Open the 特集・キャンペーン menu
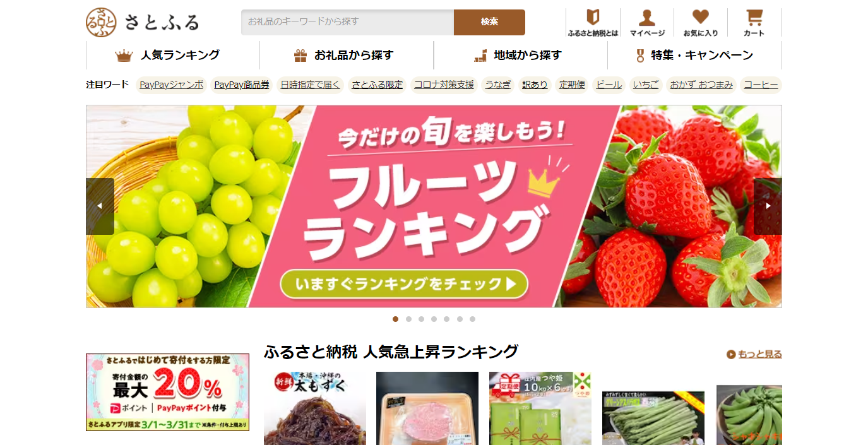868x445 pixels. point(694,55)
